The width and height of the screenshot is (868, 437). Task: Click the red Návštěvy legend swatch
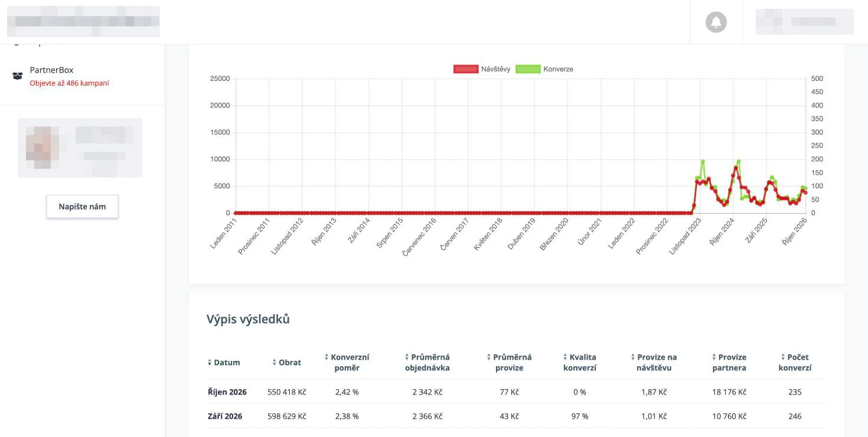click(x=465, y=69)
